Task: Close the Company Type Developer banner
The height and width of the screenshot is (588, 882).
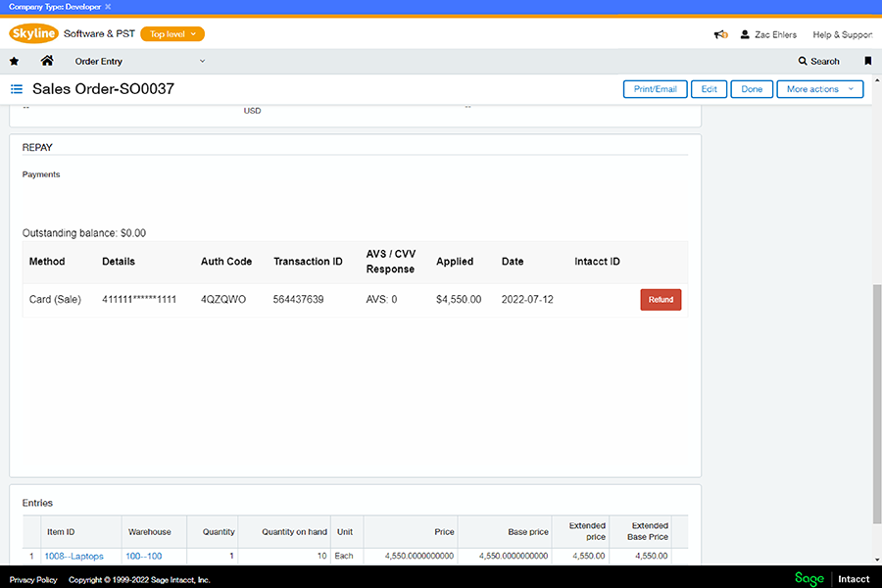Action: 108,7
